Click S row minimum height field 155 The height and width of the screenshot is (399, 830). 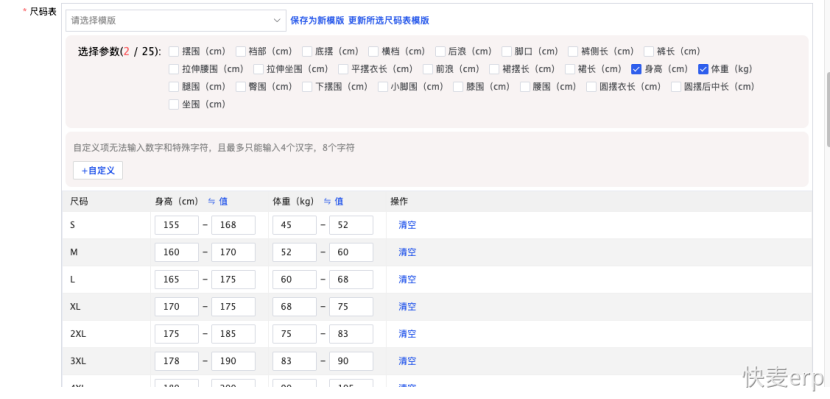pyautogui.click(x=177, y=225)
